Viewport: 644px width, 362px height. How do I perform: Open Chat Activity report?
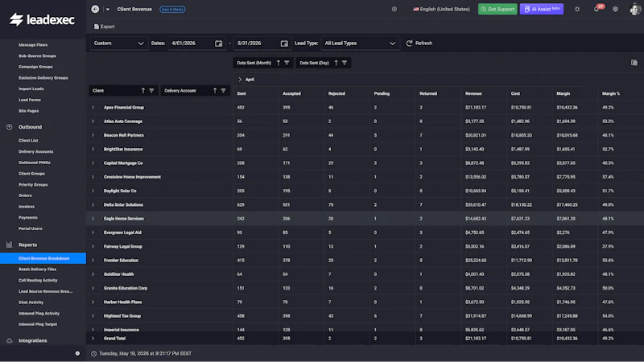[x=31, y=302]
